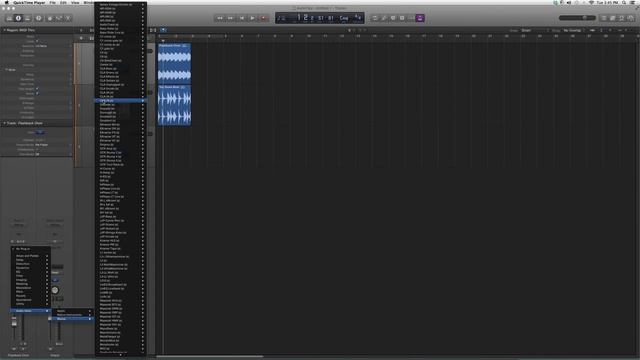Collapse the Track Flashback Drum inspector section
640x360 pixels.
pos(4,123)
